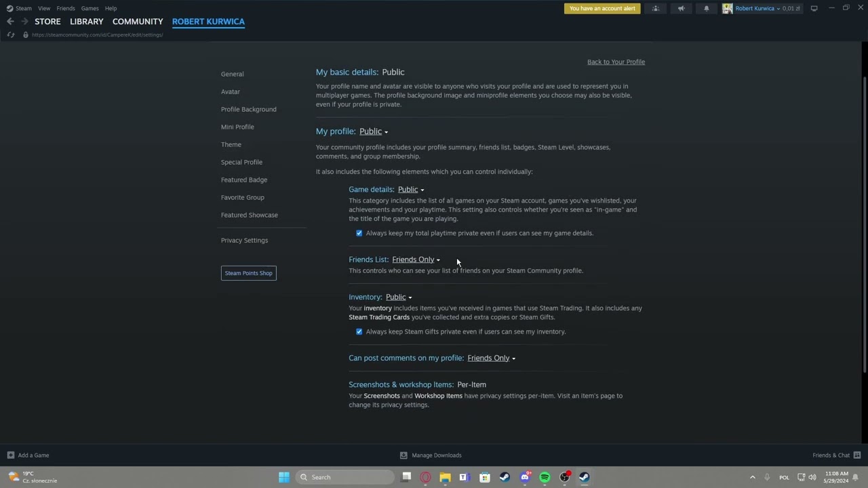Open Task View on the taskbar
Viewport: 868px width, 488px height.
pyautogui.click(x=406, y=477)
